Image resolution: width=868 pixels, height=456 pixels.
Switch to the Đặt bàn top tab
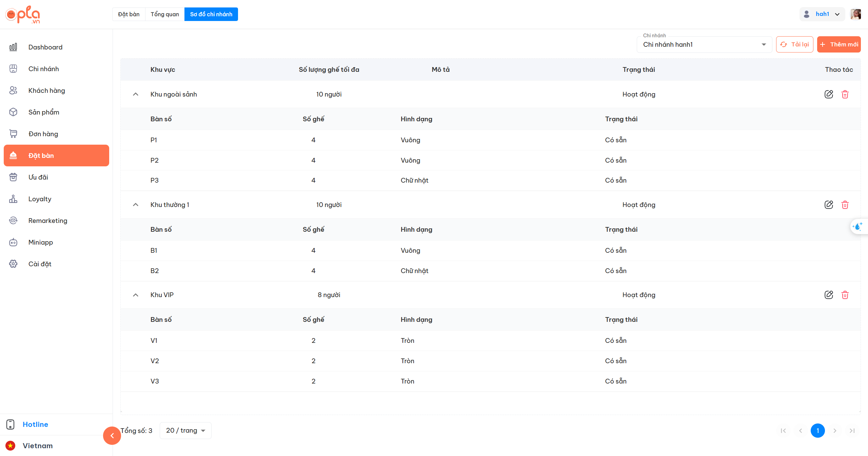point(129,14)
